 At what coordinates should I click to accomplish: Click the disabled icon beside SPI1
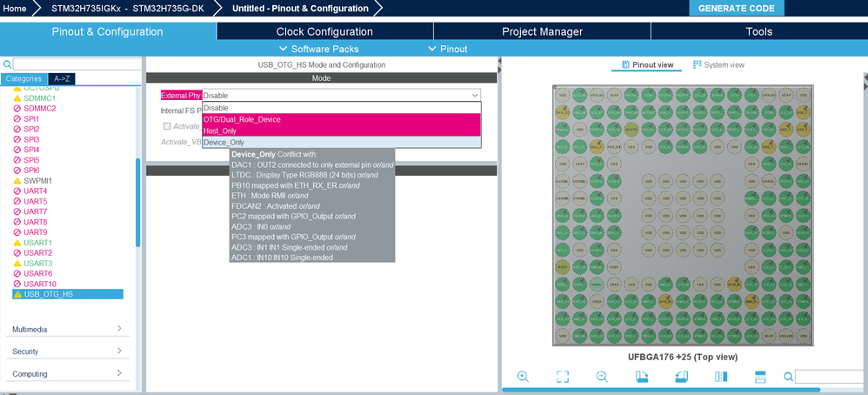click(17, 118)
